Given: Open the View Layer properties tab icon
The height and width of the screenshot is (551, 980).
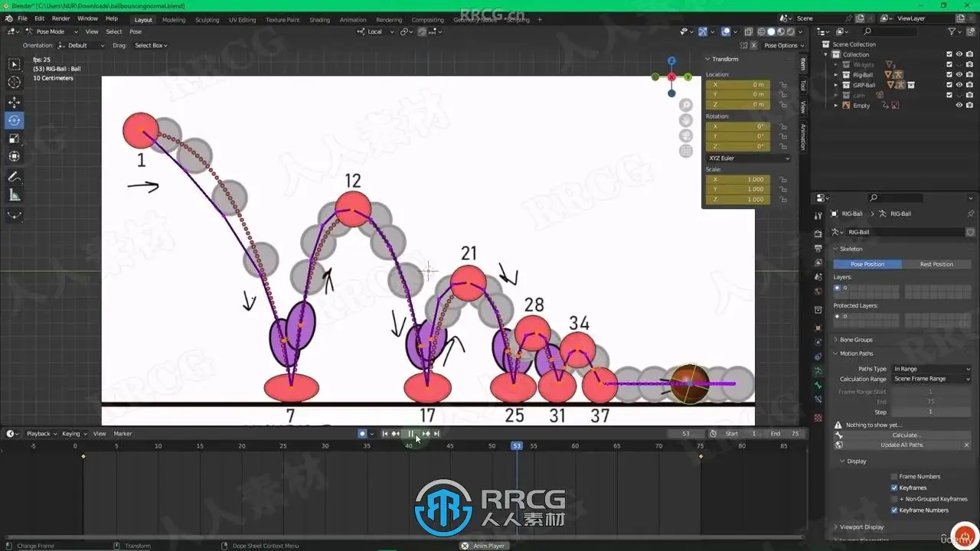Looking at the screenshot, I should [818, 262].
